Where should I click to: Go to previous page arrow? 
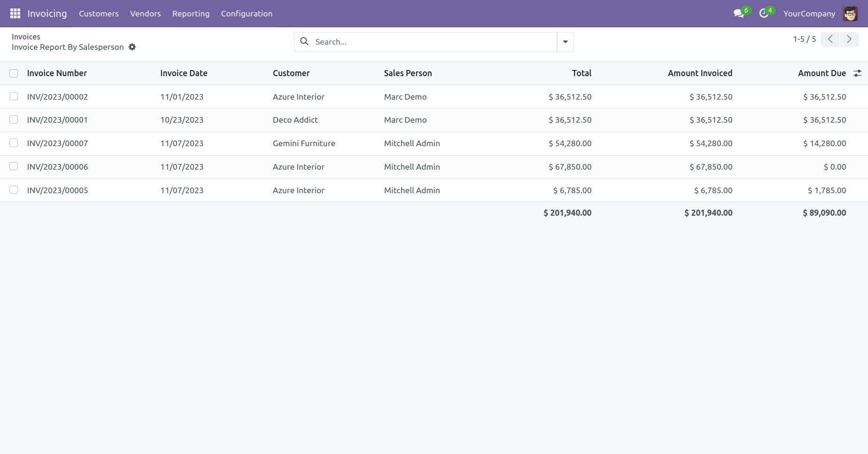click(x=830, y=39)
